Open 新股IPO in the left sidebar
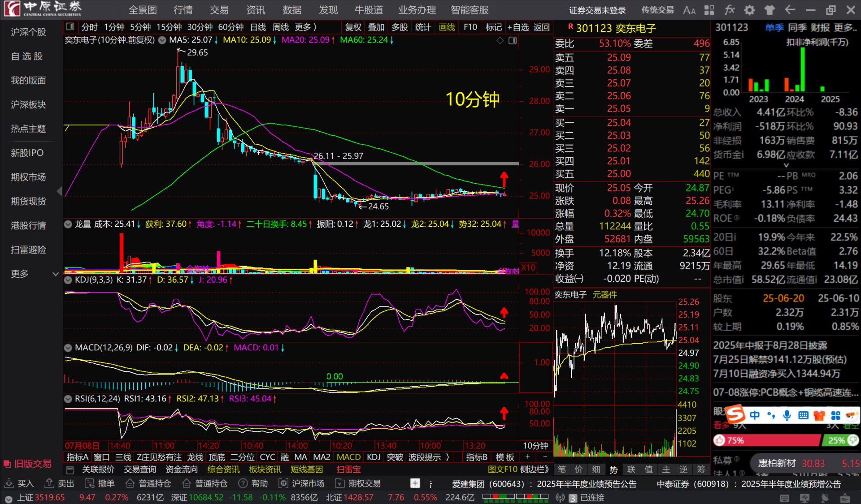 tap(27, 153)
